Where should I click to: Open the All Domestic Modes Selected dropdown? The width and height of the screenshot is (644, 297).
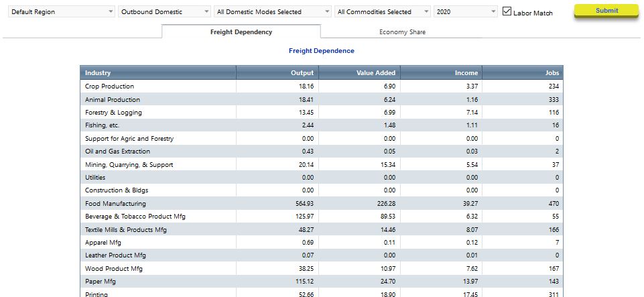(x=271, y=12)
